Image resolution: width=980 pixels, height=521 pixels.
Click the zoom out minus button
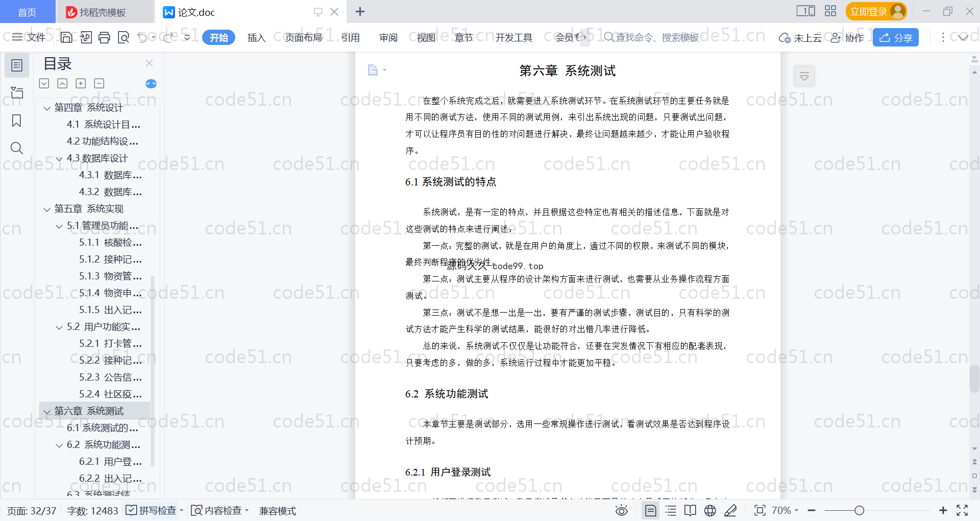[x=812, y=510]
